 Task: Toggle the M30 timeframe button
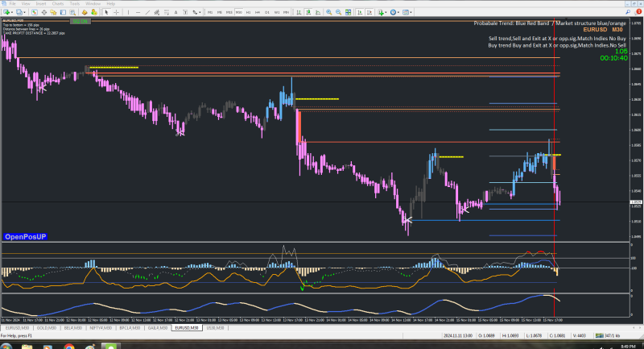tap(239, 13)
